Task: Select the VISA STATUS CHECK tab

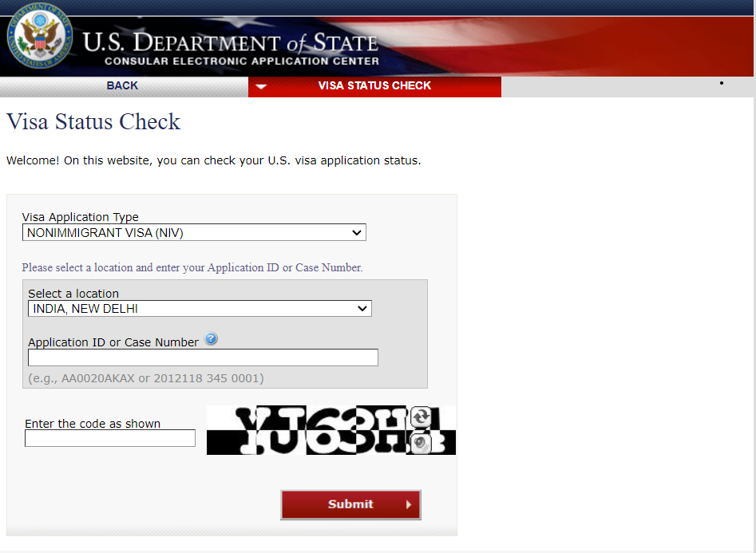Action: coord(374,87)
